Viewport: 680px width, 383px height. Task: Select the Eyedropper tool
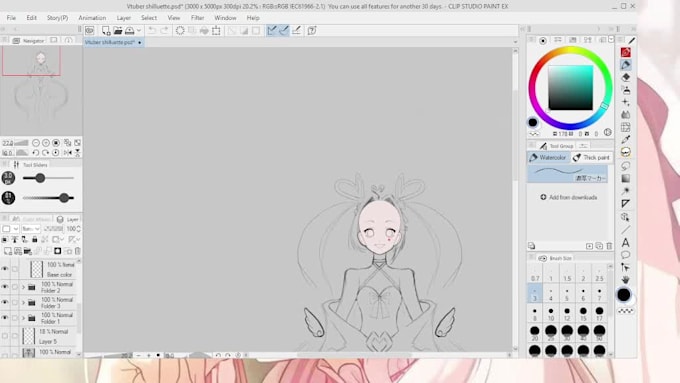(x=625, y=140)
